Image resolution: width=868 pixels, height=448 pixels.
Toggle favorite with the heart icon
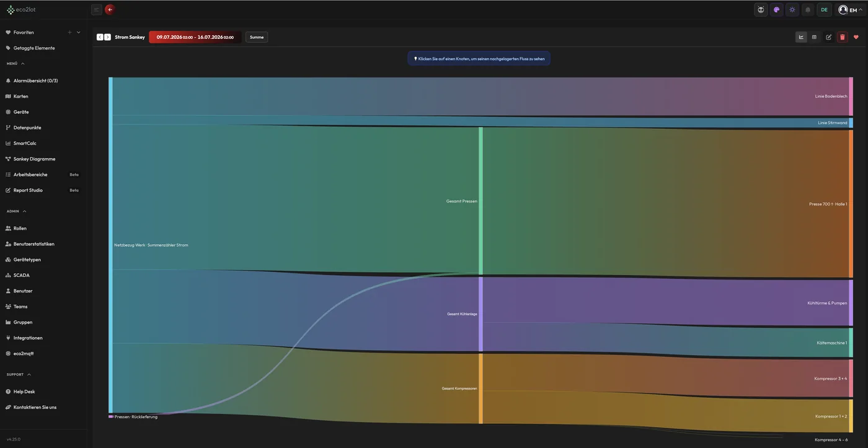[856, 37]
